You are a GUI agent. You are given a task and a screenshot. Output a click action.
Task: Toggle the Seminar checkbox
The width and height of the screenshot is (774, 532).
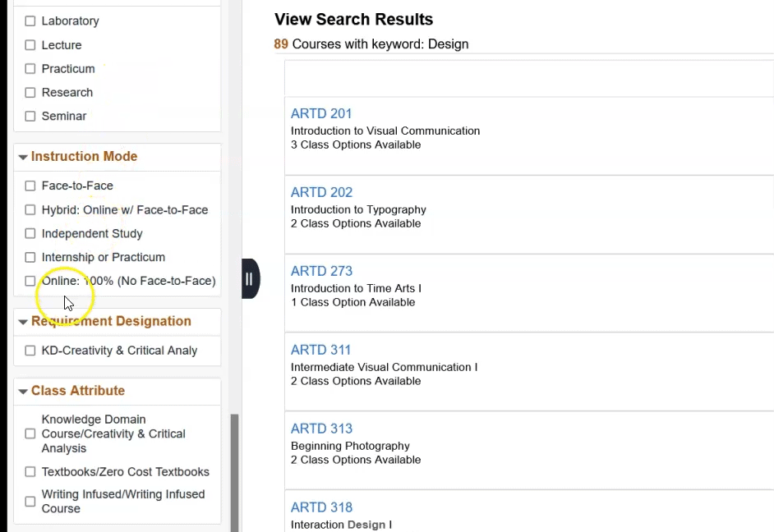(30, 117)
